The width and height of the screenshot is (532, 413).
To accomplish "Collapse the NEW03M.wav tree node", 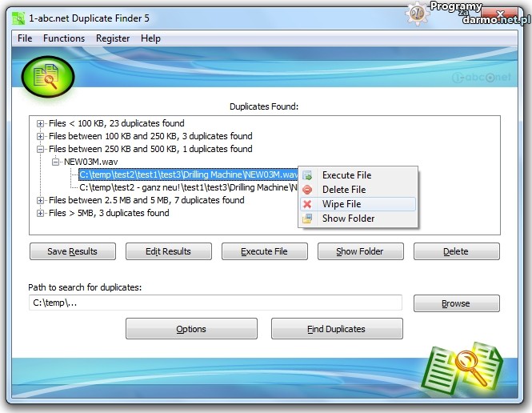I will pyautogui.click(x=56, y=162).
